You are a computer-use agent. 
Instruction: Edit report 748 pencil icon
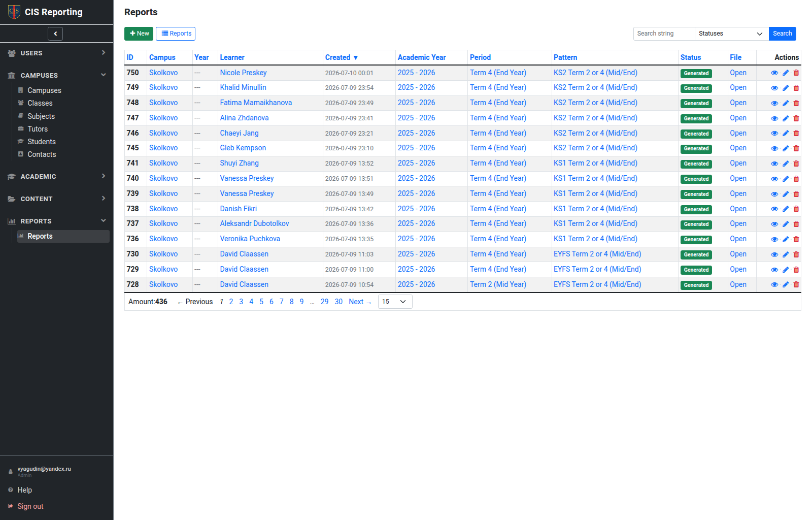tap(786, 104)
